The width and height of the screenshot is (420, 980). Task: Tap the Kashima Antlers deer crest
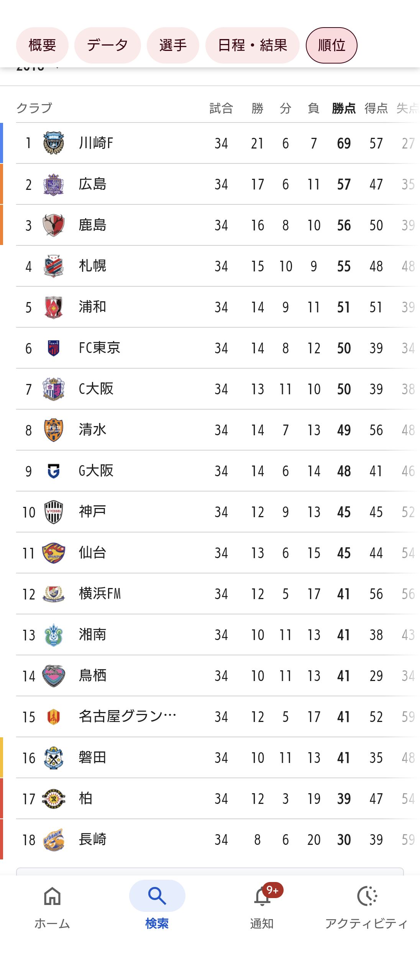click(x=54, y=225)
